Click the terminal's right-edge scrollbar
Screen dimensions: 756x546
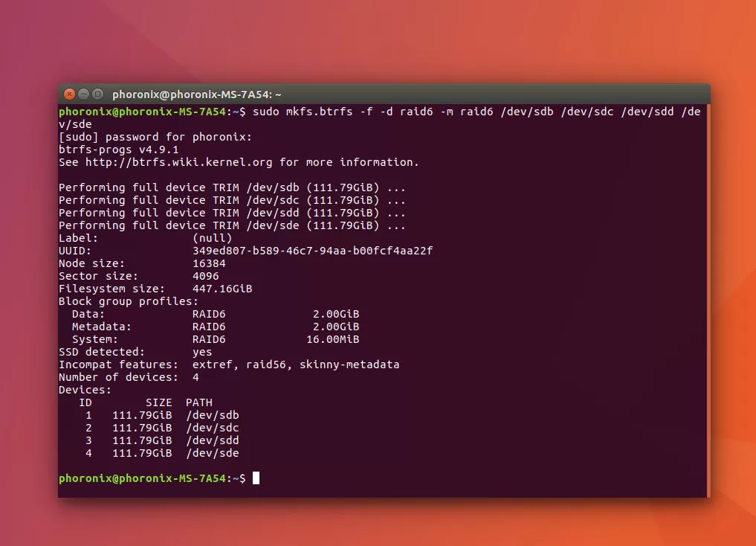tap(708, 301)
